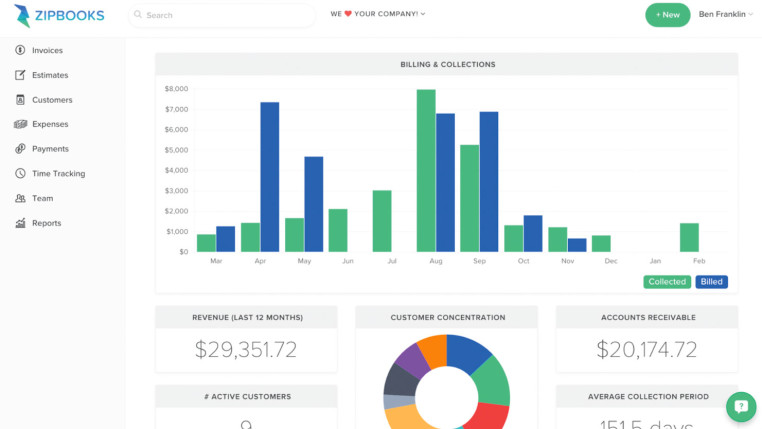Focus the Search input field
Viewport: 762px width, 429px height.
coord(225,15)
